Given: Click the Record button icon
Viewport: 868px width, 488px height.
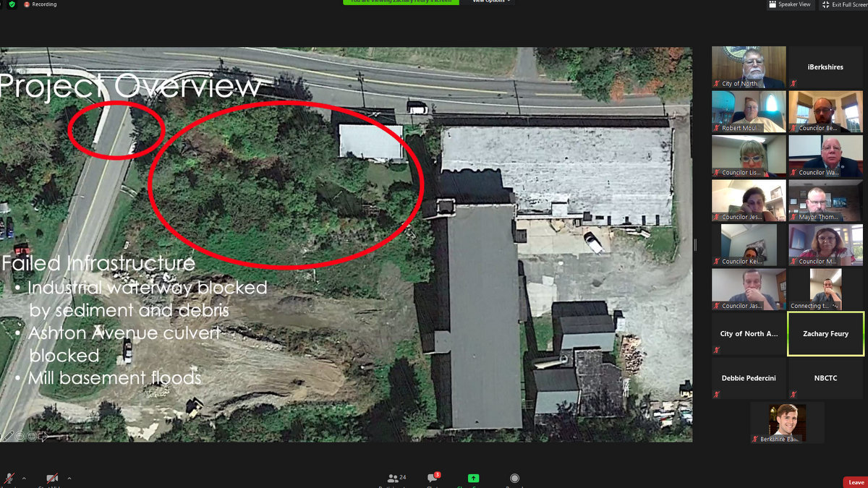Looking at the screenshot, I should tap(514, 479).
